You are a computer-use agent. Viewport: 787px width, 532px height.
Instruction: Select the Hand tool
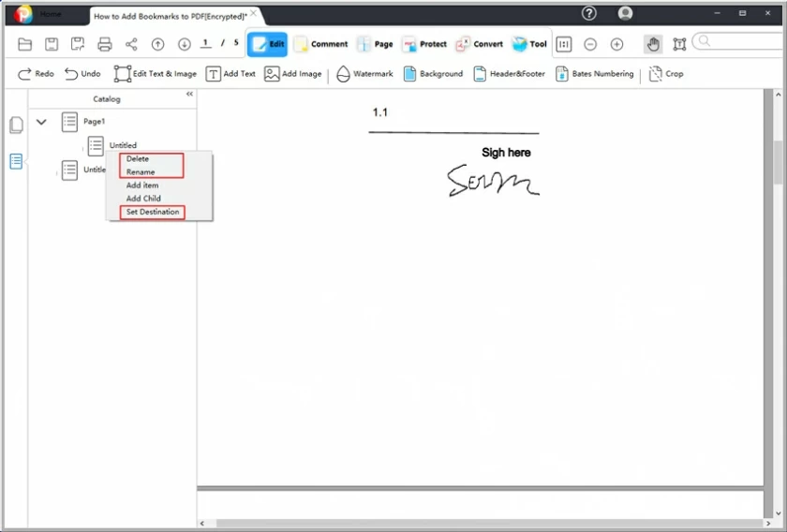click(653, 44)
